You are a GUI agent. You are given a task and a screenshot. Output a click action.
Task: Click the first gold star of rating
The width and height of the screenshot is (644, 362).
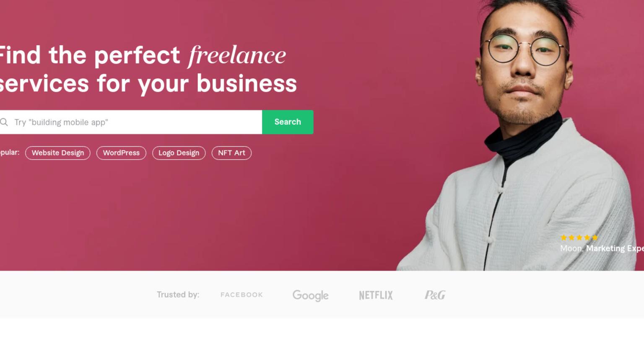564,238
